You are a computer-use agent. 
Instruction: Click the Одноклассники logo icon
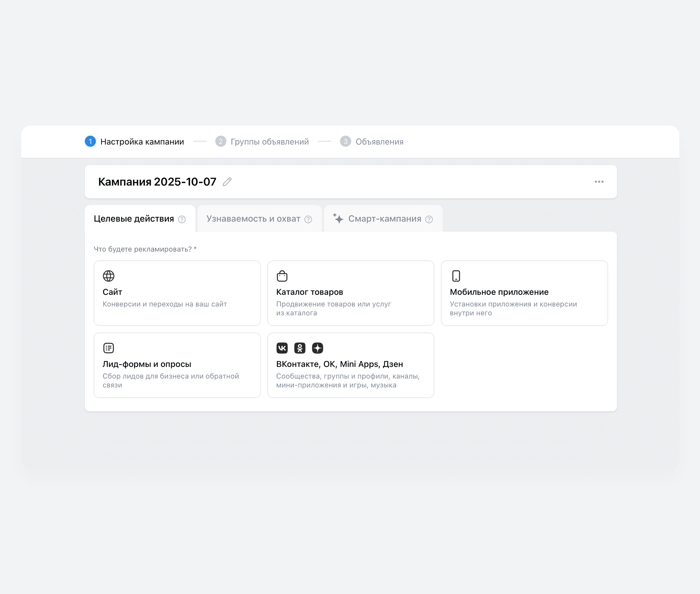(300, 348)
